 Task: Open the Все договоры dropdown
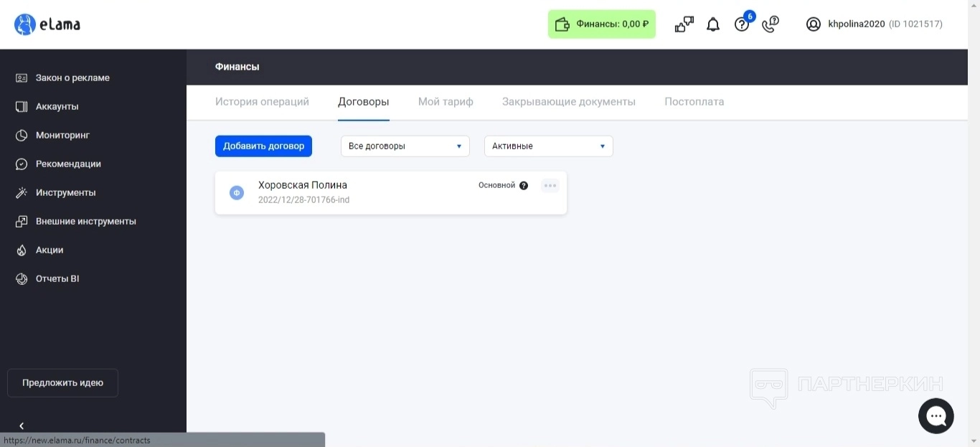[405, 146]
